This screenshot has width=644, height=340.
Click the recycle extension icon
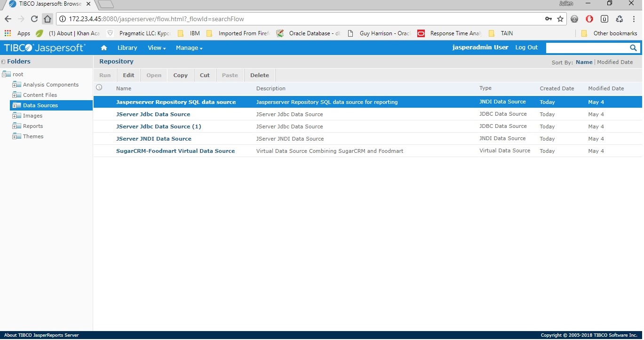coord(620,19)
